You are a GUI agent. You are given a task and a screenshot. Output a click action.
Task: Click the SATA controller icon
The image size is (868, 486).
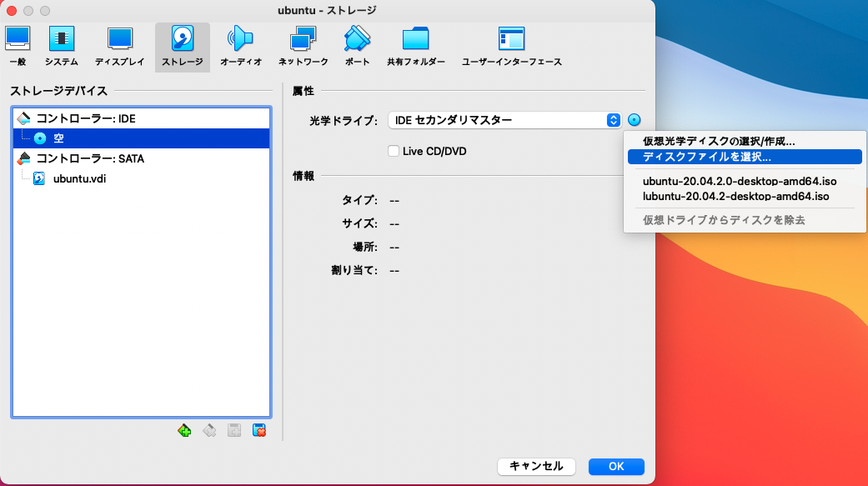24,159
